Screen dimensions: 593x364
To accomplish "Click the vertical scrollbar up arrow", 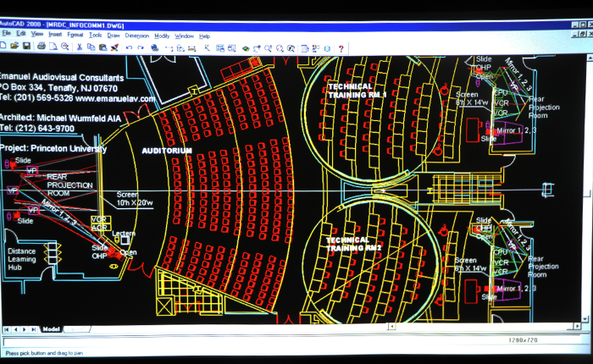I will [x=590, y=58].
